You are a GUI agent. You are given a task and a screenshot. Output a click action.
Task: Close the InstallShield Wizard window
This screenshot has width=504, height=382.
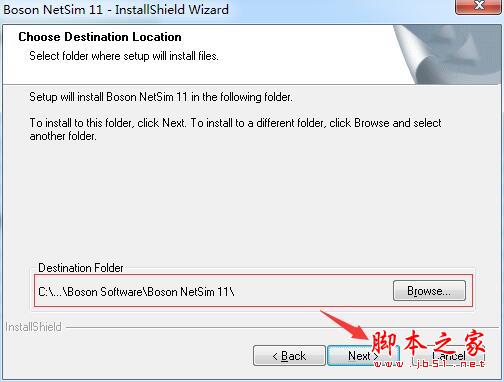[x=479, y=6]
